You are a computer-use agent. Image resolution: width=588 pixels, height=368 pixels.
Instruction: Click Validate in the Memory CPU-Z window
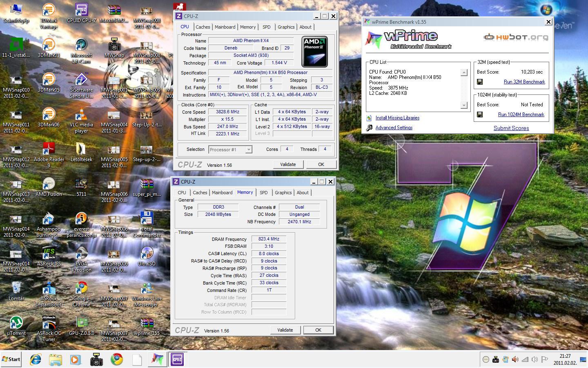pyautogui.click(x=285, y=330)
